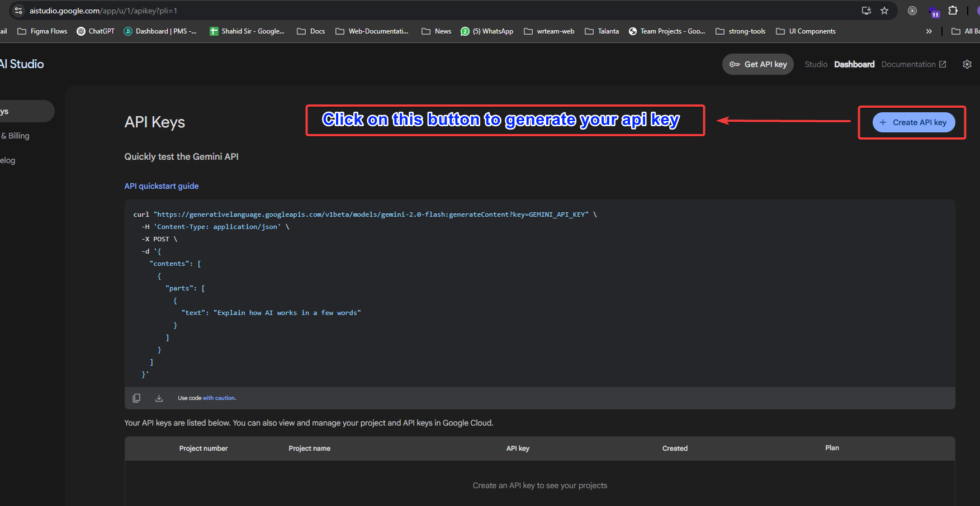
Task: Click the AI Studio logo text
Action: 22,64
